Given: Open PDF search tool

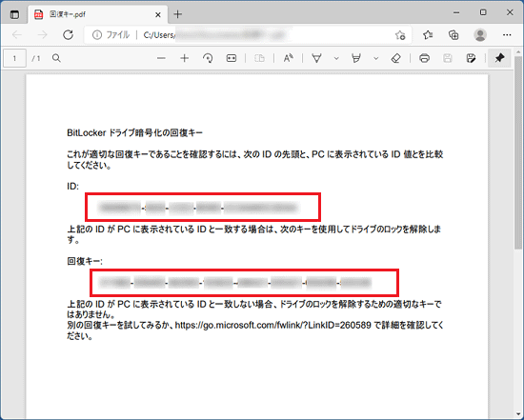Looking at the screenshot, I should 56,58.
